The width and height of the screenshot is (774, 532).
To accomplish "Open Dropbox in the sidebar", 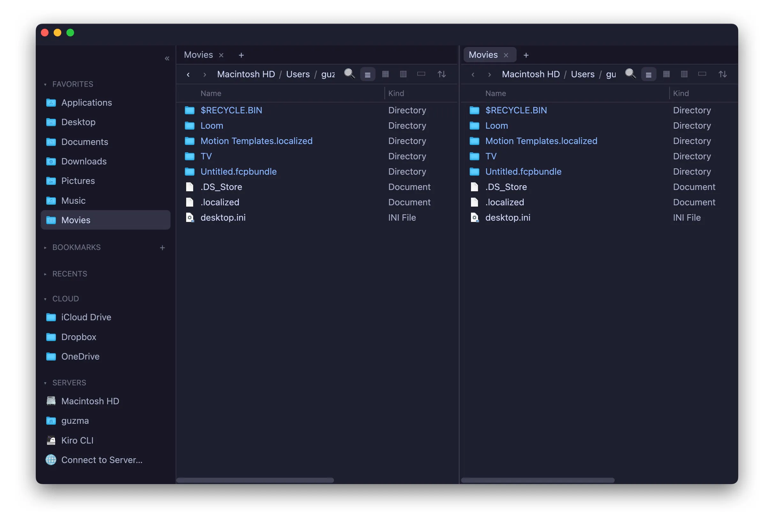I will (105, 337).
